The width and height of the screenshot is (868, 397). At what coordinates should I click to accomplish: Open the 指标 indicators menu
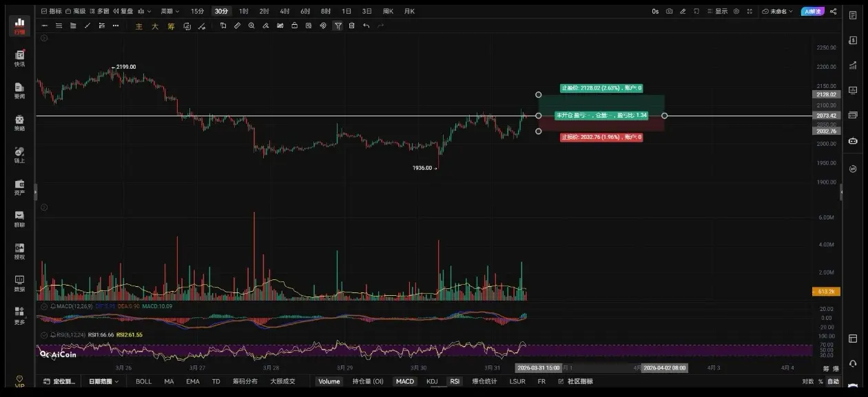[x=51, y=11]
